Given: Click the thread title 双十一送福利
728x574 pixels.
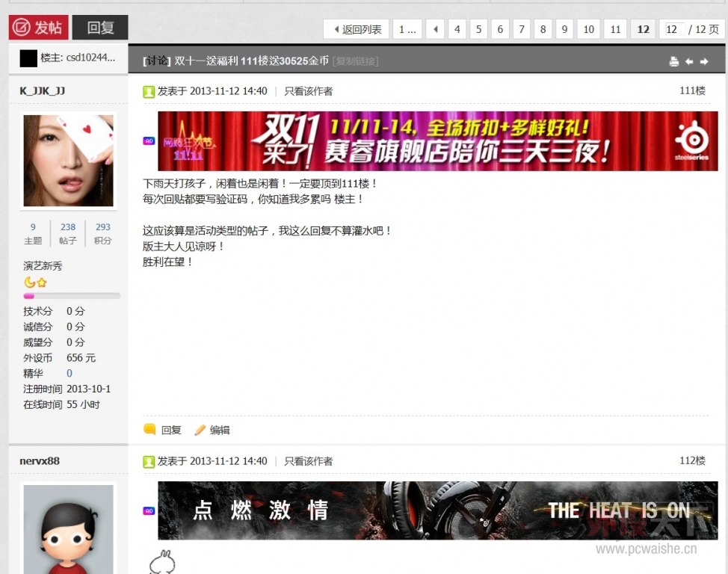Looking at the screenshot, I should coord(251,61).
